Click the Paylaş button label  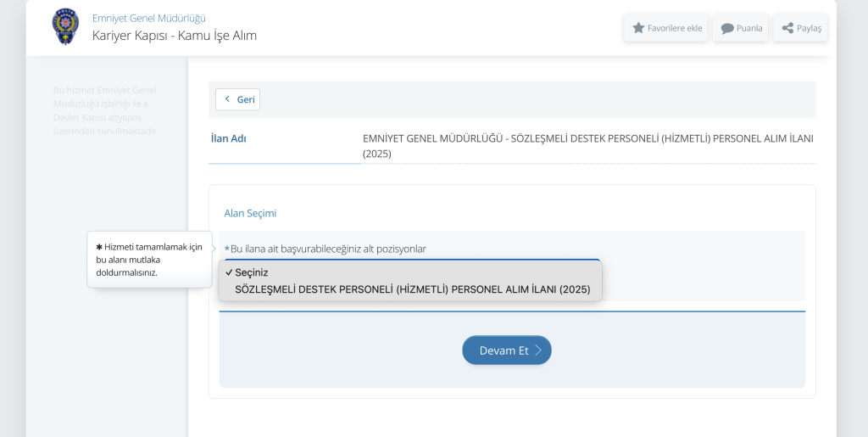809,28
